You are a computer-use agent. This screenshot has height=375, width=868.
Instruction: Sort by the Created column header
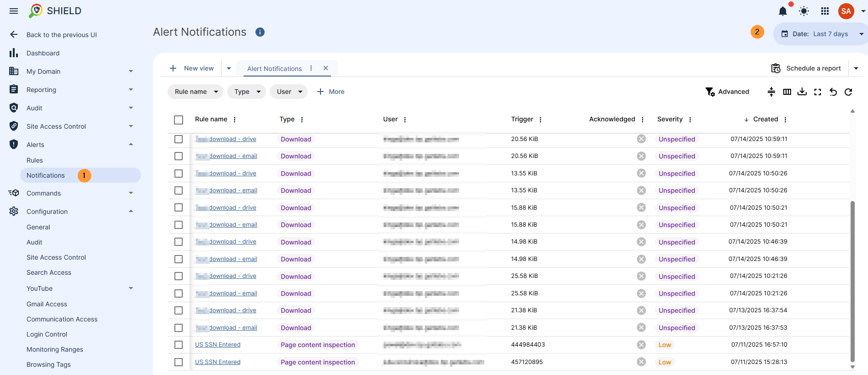[x=765, y=119]
